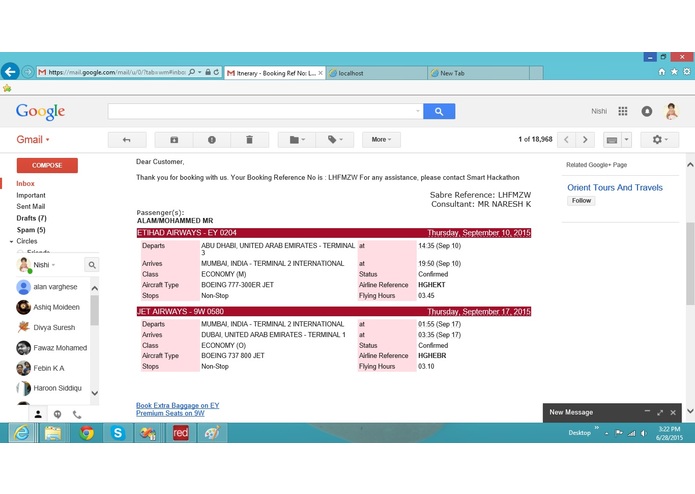Open the Gmail product switcher dropdown
Viewport: 695px width, 494px height.
pyautogui.click(x=33, y=140)
